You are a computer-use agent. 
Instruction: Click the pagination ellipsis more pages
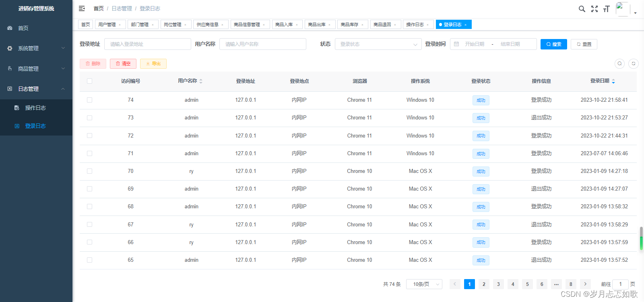(x=556, y=284)
